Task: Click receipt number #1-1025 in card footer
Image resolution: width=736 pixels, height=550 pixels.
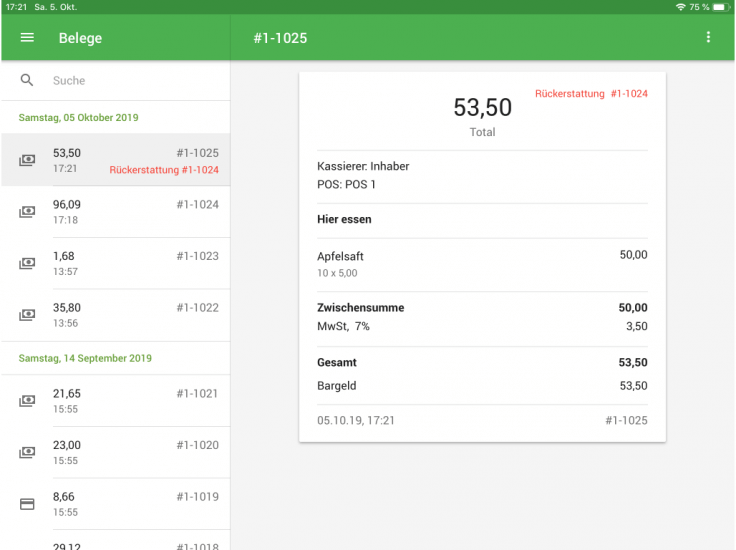Action: tap(626, 420)
